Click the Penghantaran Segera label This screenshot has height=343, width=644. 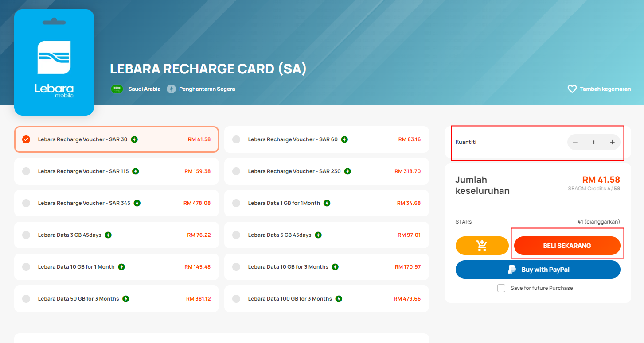pos(207,89)
